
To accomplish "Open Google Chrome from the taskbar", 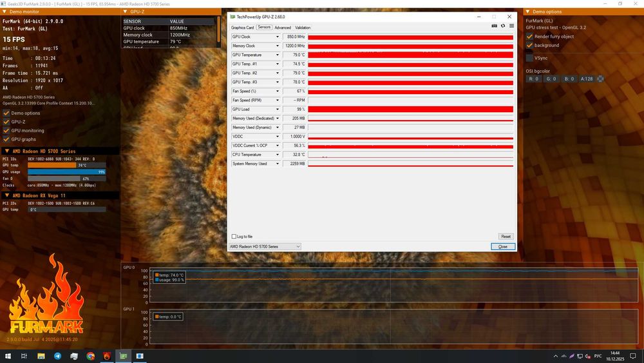I will [90, 356].
